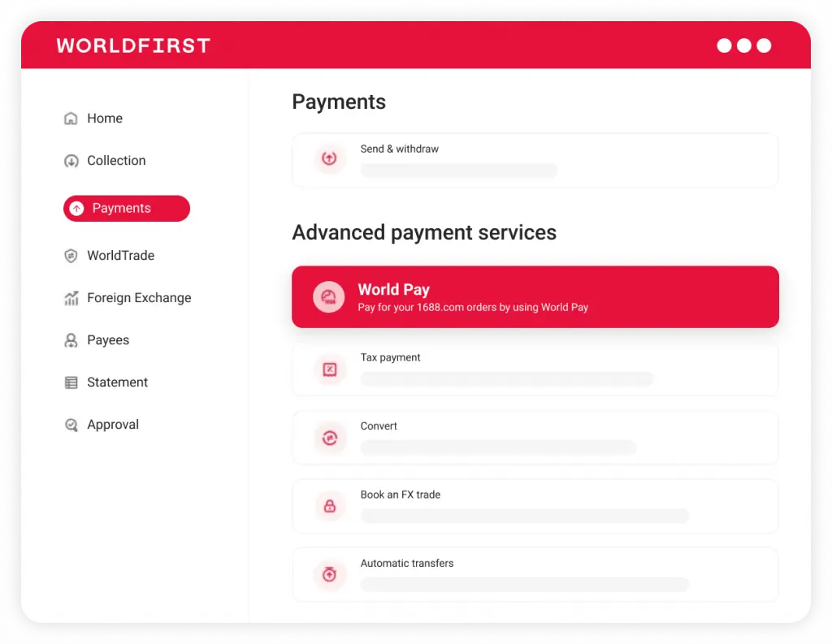Open the Statement page label
This screenshot has height=644, width=832.
(x=118, y=383)
